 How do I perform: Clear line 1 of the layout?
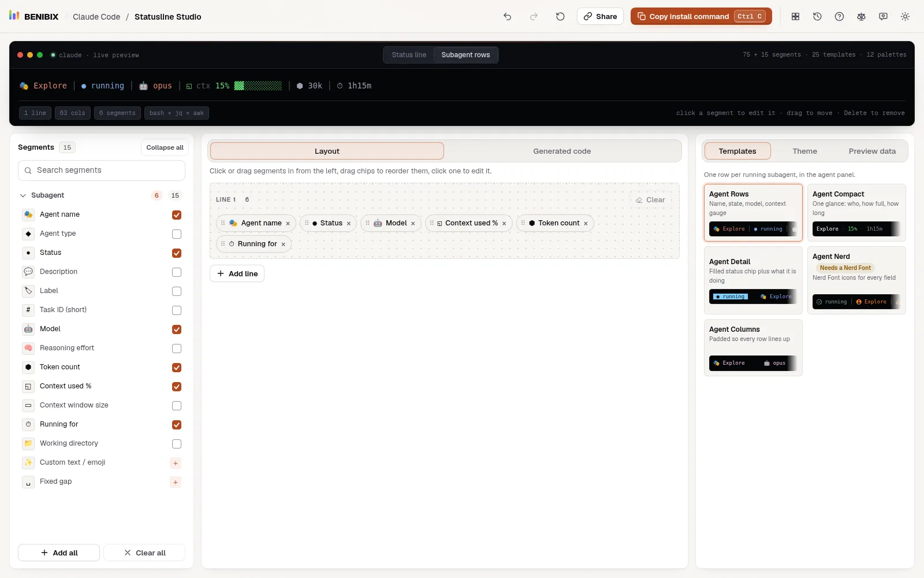(650, 200)
